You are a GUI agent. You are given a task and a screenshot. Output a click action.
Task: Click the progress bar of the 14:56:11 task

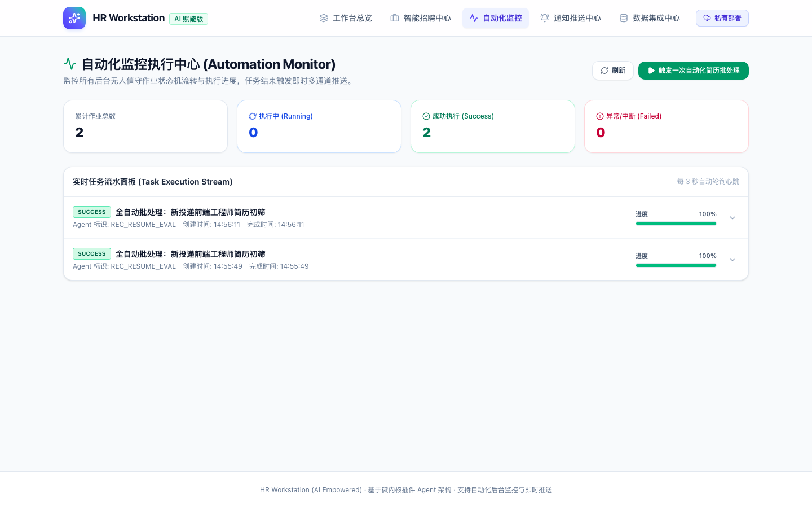coord(676,224)
